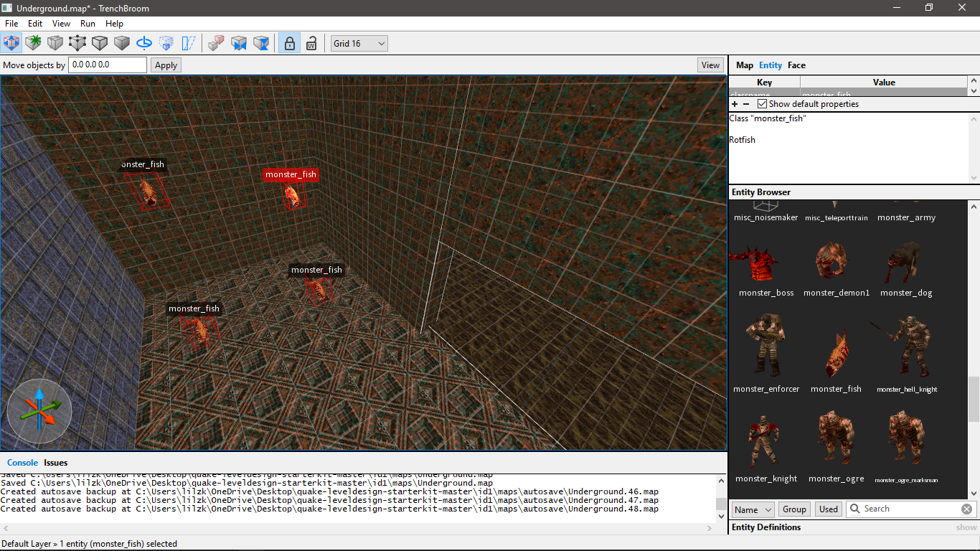Open the View menu
980x551 pixels.
62,24
